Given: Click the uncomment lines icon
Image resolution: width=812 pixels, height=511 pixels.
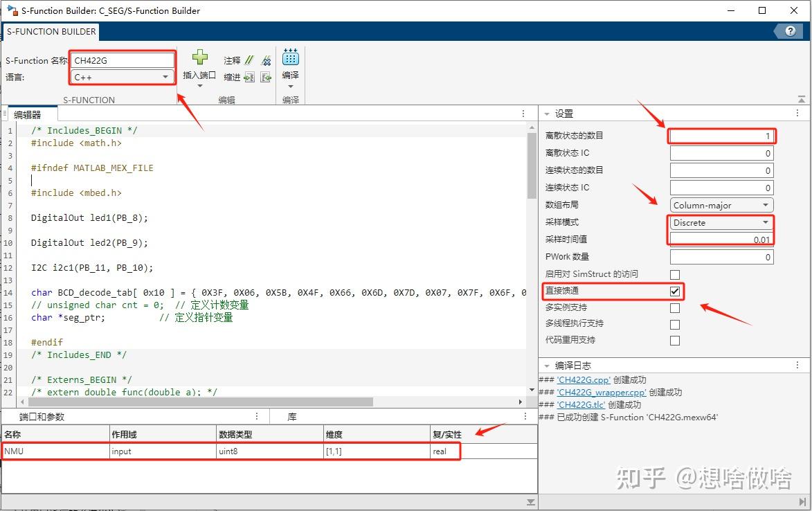Looking at the screenshot, I should pos(266,61).
